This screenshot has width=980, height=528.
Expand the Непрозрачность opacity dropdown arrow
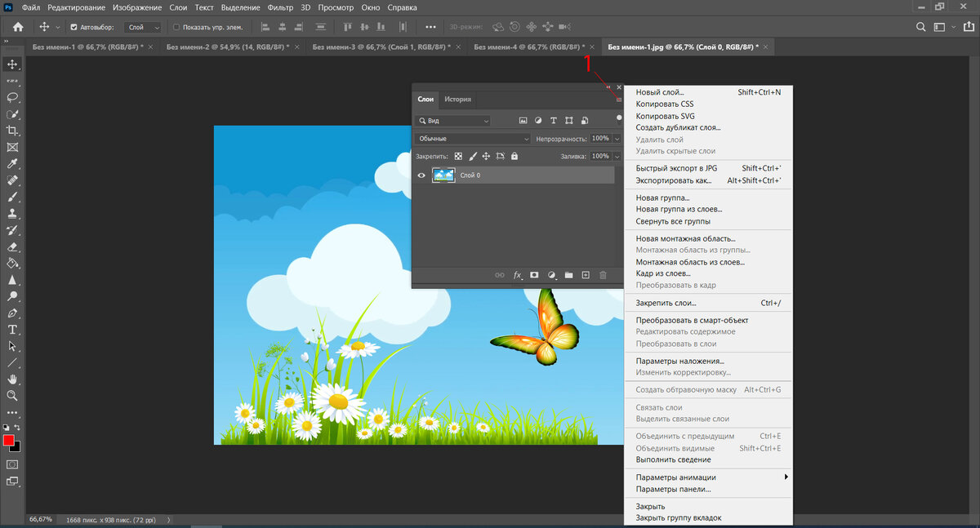click(617, 139)
